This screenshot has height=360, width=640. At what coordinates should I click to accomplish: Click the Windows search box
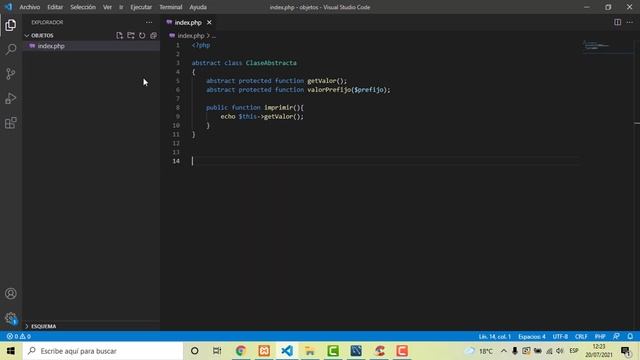click(102, 351)
